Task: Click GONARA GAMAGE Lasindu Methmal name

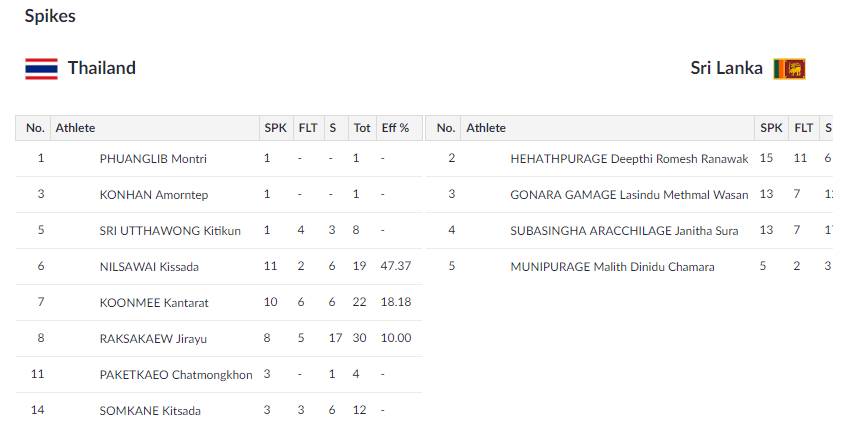Action: pos(629,194)
